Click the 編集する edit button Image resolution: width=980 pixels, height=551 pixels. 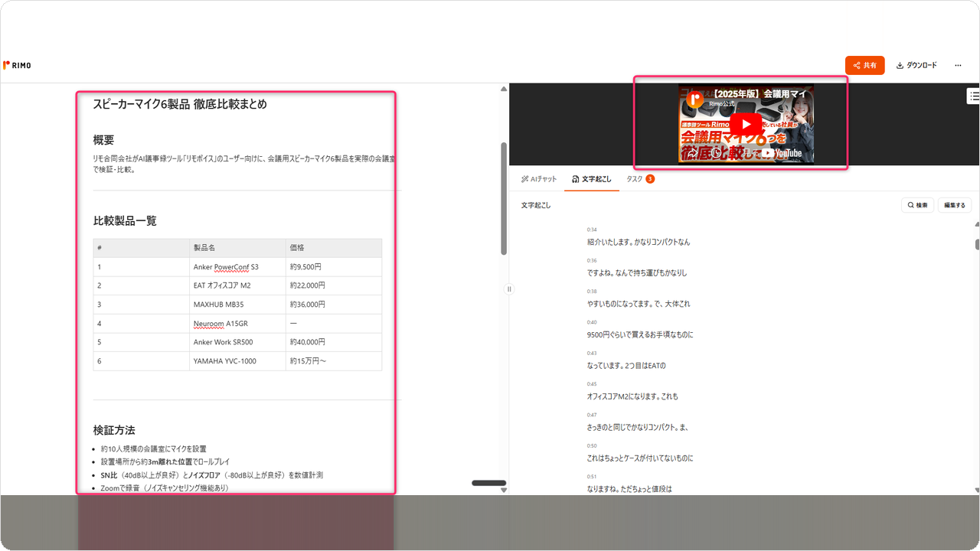click(x=955, y=205)
